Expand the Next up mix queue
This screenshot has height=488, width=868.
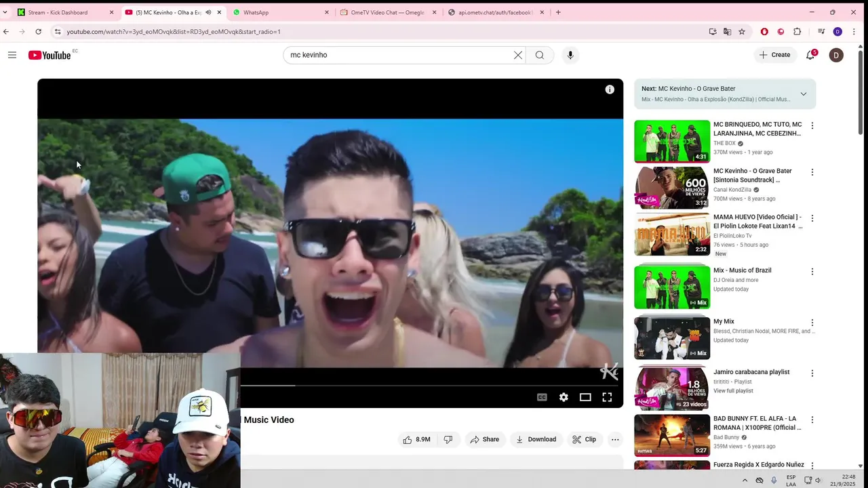[804, 94]
